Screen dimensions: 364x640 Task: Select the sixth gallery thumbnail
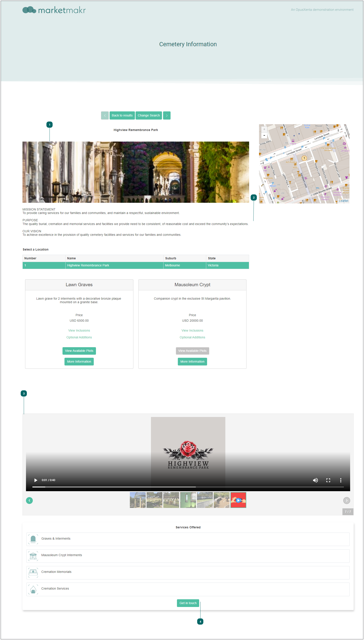(221, 500)
